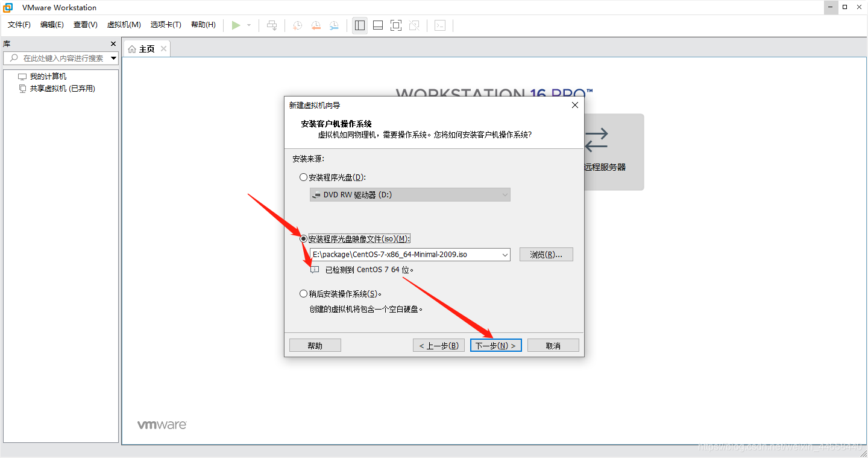Screen dimensions: 868x458
Task: Click the 创建的虚拟机将包含一个空白硬盘 text
Action: (366, 309)
